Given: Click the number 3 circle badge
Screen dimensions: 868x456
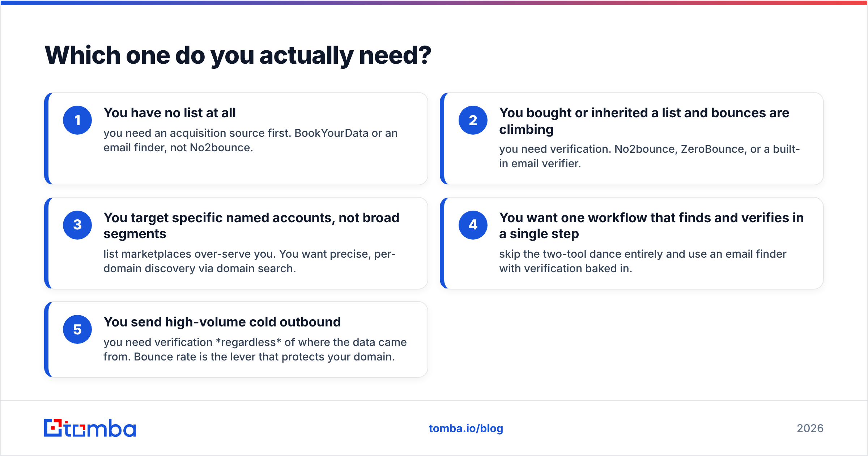Looking at the screenshot, I should click(x=77, y=225).
